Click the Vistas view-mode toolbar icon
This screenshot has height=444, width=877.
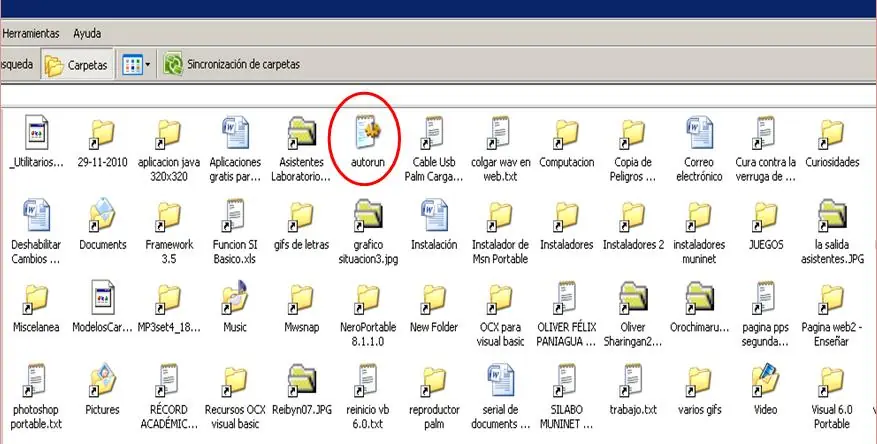[x=133, y=65]
